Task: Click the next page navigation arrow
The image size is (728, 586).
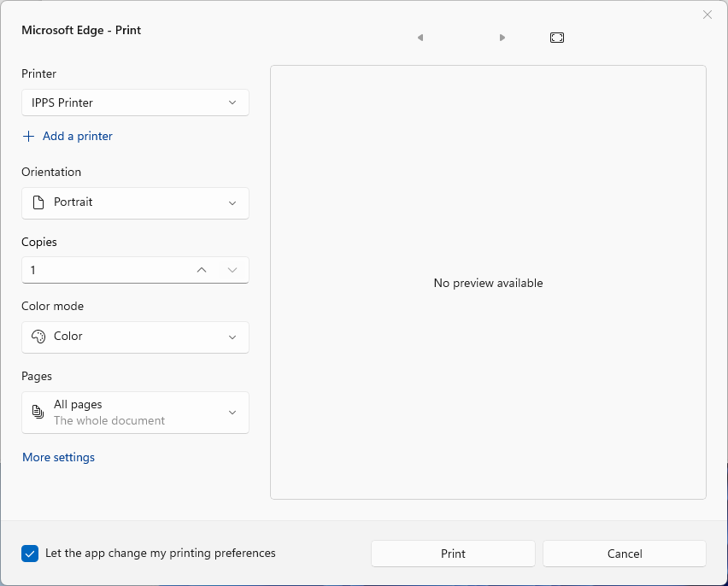Action: (502, 38)
